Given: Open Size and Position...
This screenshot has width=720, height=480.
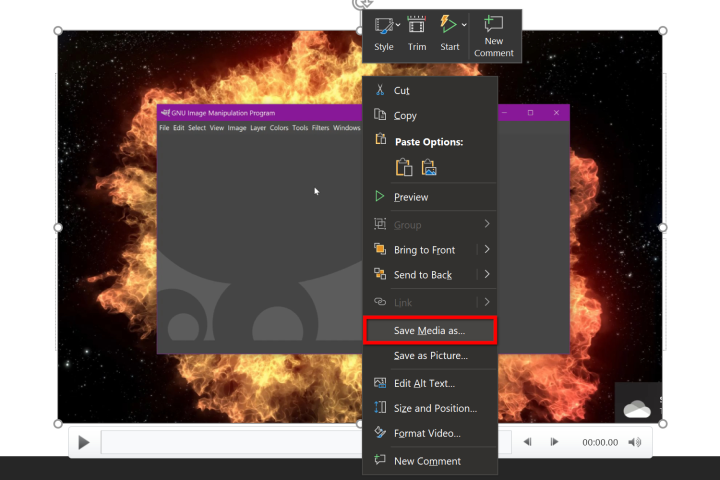Looking at the screenshot, I should (429, 408).
